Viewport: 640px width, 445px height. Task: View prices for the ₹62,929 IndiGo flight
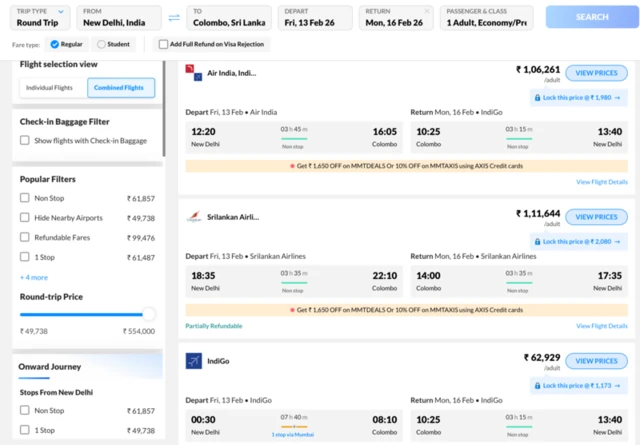(x=596, y=361)
